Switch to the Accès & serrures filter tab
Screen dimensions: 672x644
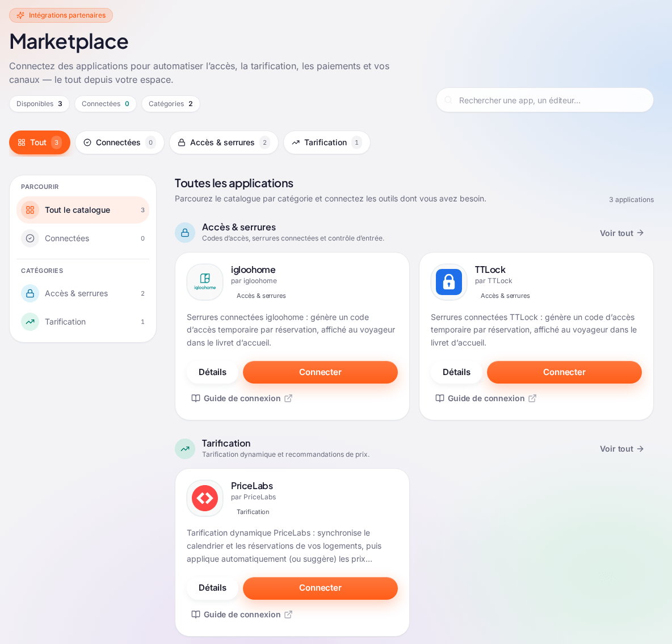pyautogui.click(x=224, y=142)
